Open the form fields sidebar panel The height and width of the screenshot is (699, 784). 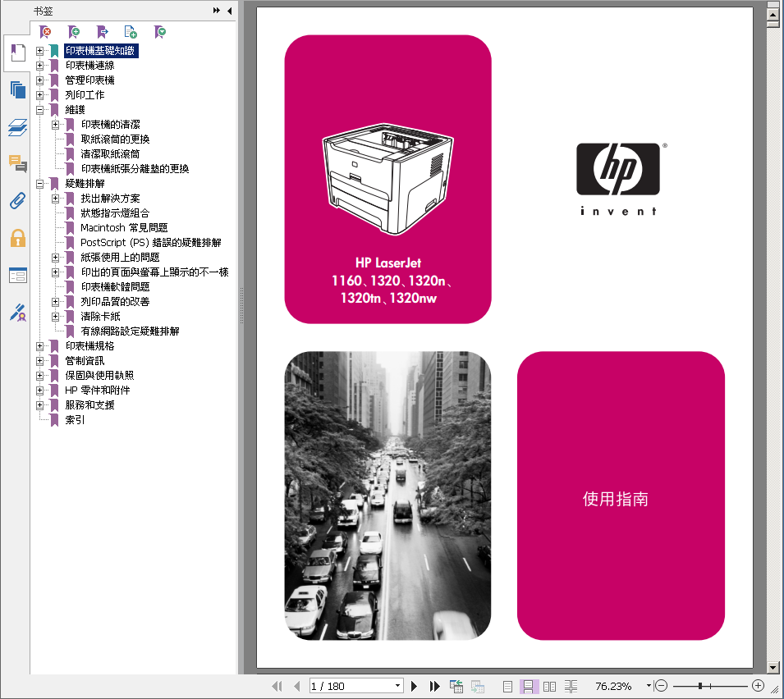tap(18, 276)
